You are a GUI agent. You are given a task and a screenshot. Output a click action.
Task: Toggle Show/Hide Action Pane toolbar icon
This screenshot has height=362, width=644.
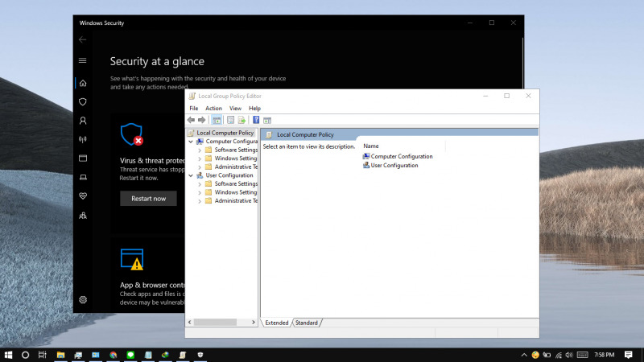pyautogui.click(x=267, y=120)
